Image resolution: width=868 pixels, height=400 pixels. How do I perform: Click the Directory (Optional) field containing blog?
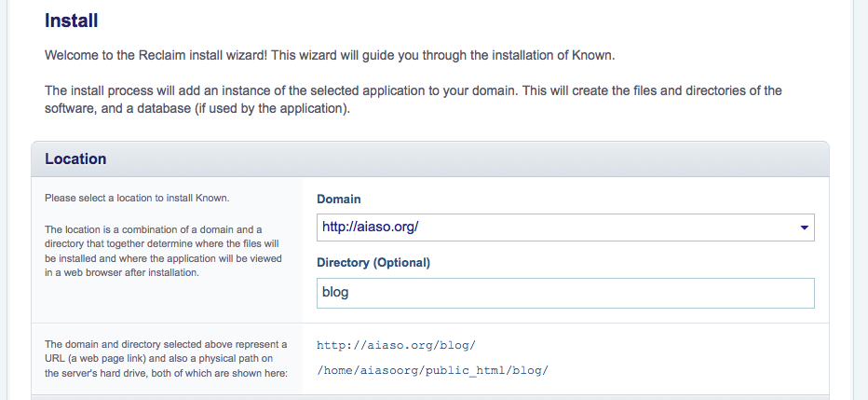564,293
